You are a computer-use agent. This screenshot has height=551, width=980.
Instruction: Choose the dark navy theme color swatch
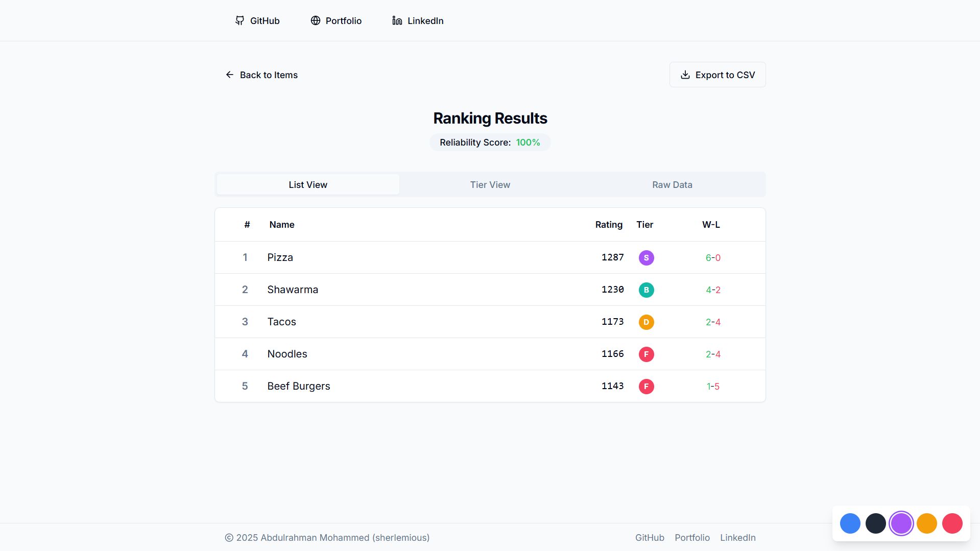876,523
